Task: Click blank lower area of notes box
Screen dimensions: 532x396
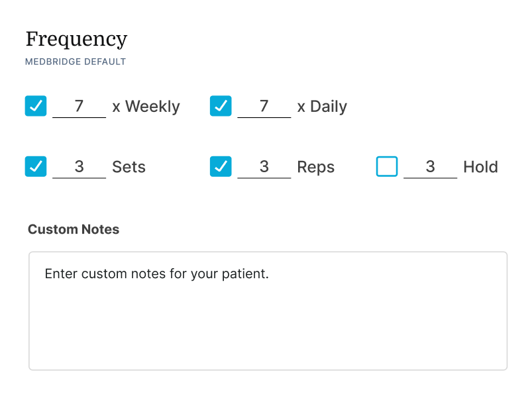Action: click(268, 334)
